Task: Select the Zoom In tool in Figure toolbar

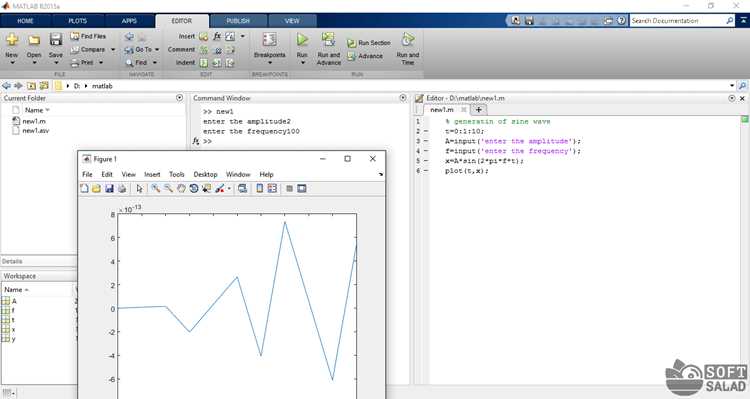Action: point(156,188)
